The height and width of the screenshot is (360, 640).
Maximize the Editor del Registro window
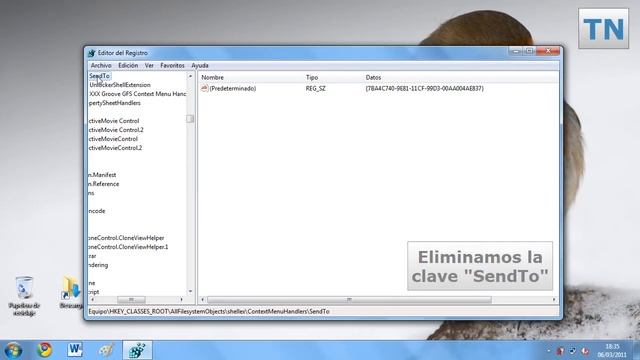pos(529,51)
